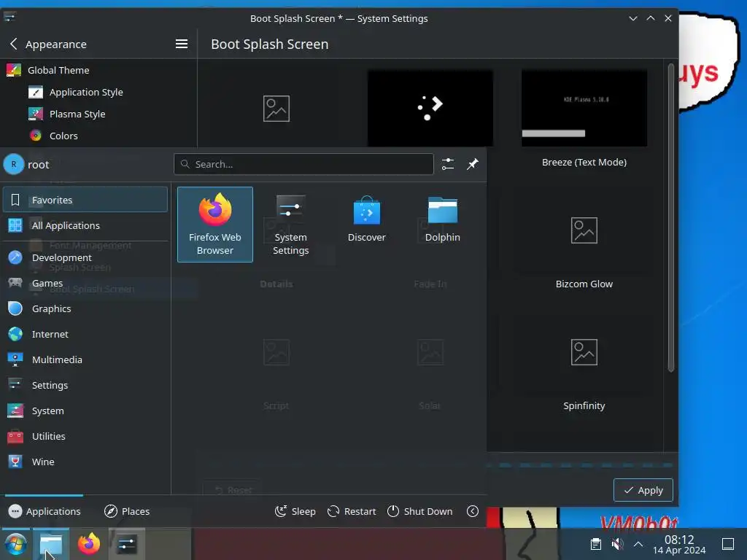747x560 pixels.
Task: Click the launcher configure sliders icon
Action: point(448,164)
